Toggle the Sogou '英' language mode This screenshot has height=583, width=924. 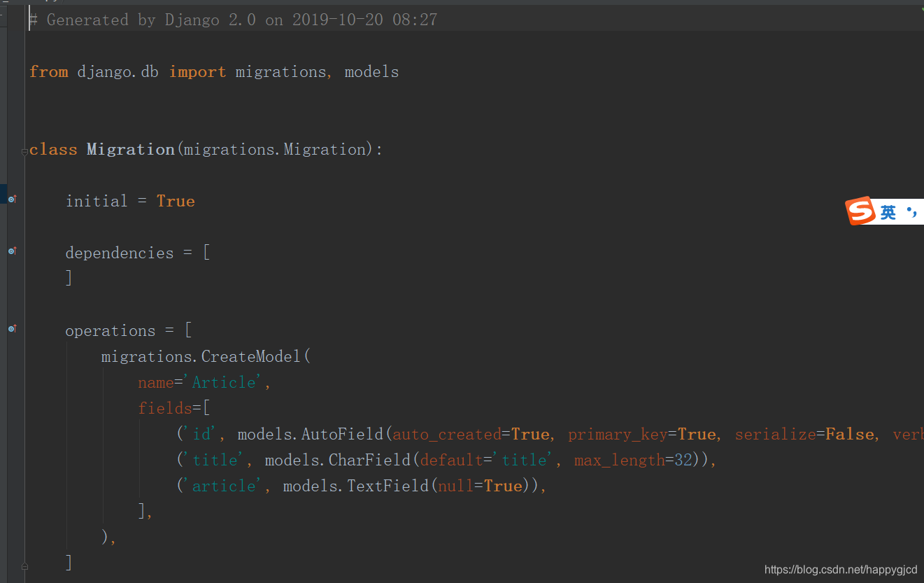888,213
